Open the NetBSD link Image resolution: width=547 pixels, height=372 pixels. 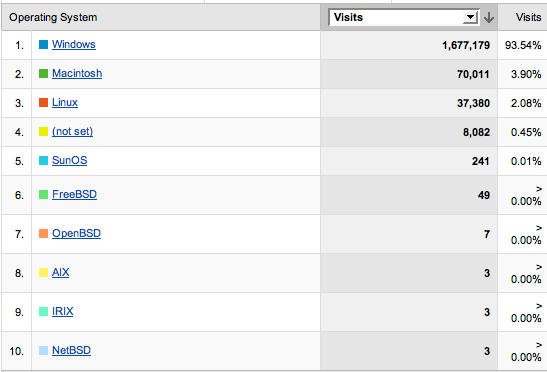coord(72,350)
